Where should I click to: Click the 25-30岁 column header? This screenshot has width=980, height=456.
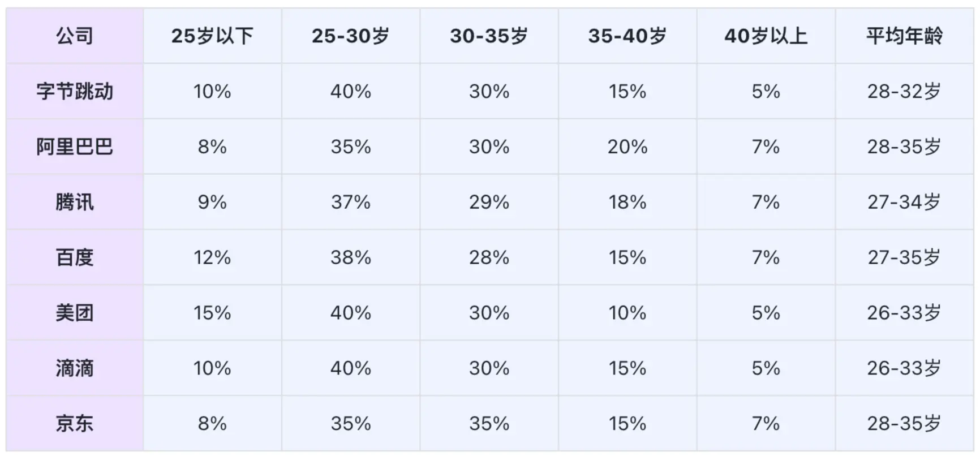(351, 36)
